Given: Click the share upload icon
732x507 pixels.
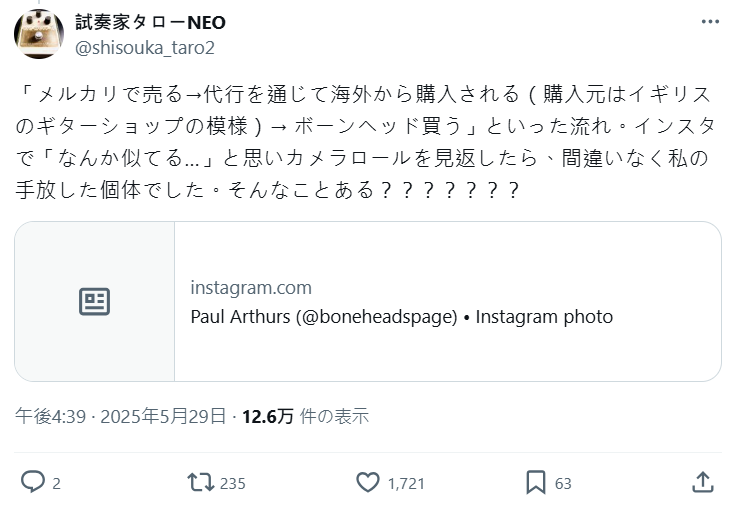Looking at the screenshot, I should (703, 482).
